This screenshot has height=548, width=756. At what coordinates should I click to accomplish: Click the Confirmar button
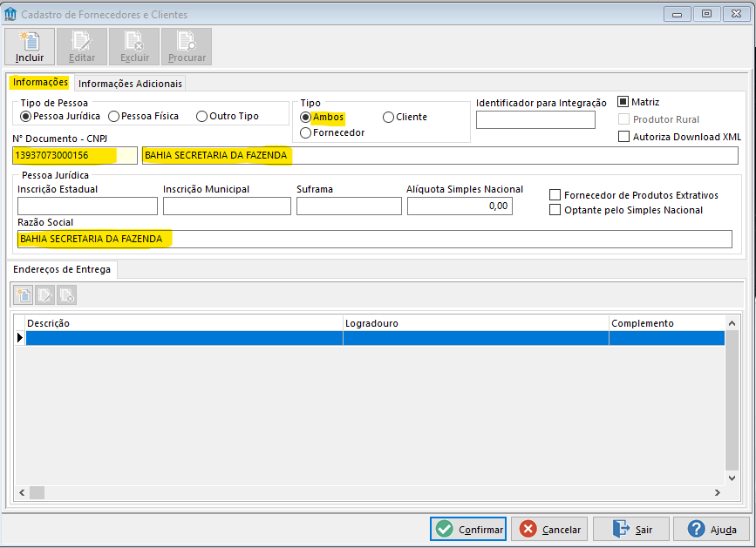tap(468, 529)
